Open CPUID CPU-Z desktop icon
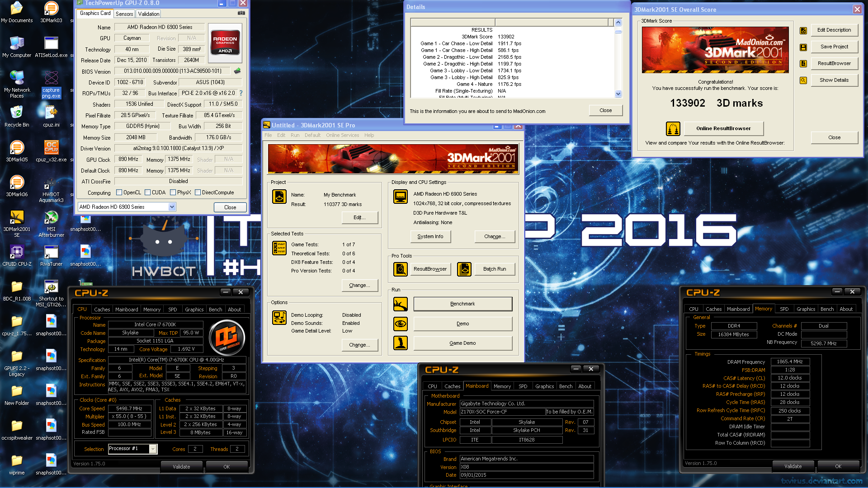868x488 pixels. [17, 256]
